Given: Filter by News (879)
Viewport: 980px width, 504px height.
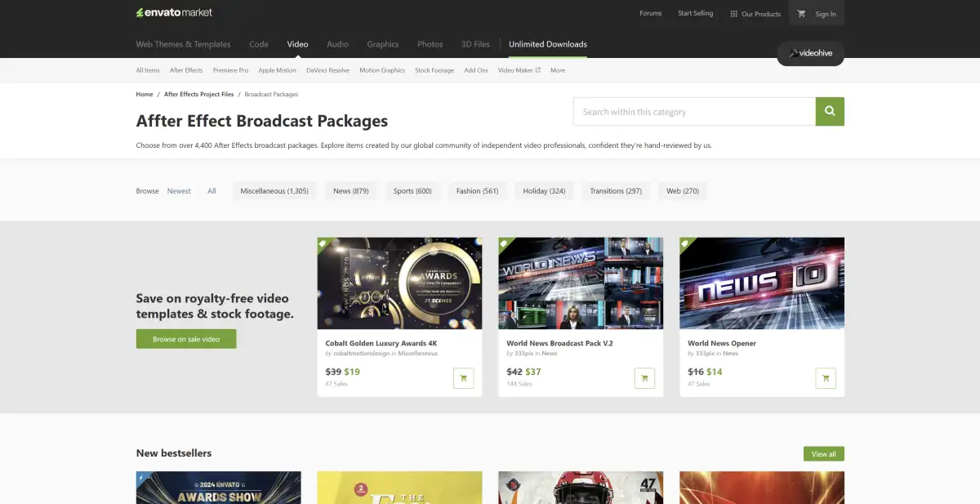Looking at the screenshot, I should [351, 191].
